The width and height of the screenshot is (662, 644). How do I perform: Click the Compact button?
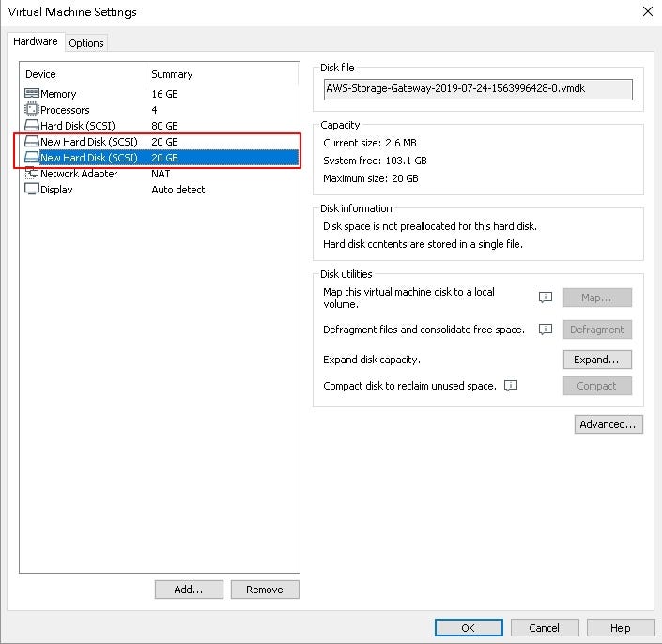(x=597, y=386)
